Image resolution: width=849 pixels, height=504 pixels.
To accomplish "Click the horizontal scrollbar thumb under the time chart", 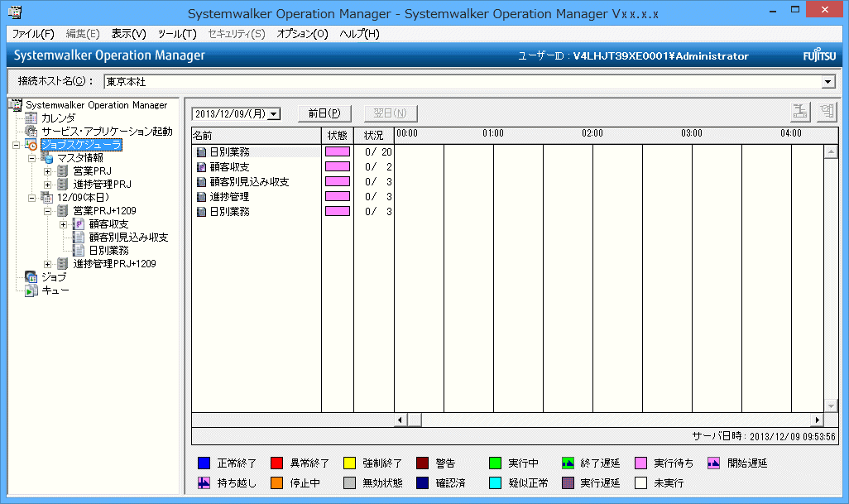I will [415, 420].
